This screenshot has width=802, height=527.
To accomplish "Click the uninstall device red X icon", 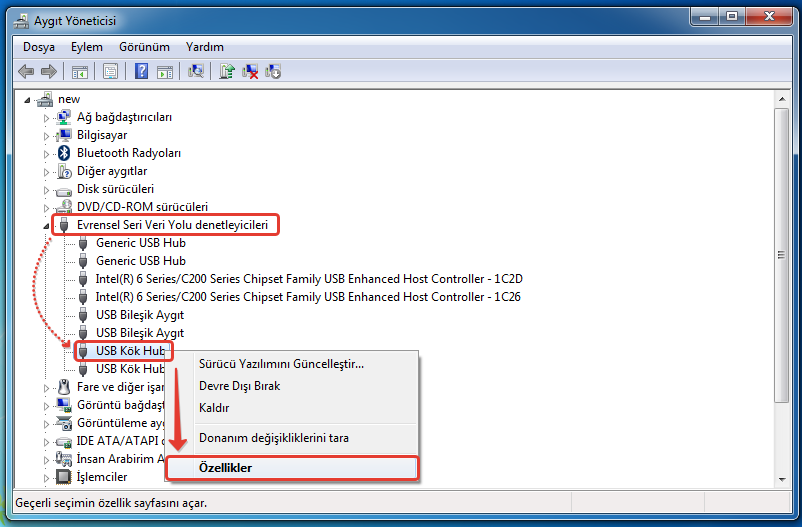I will [x=251, y=71].
